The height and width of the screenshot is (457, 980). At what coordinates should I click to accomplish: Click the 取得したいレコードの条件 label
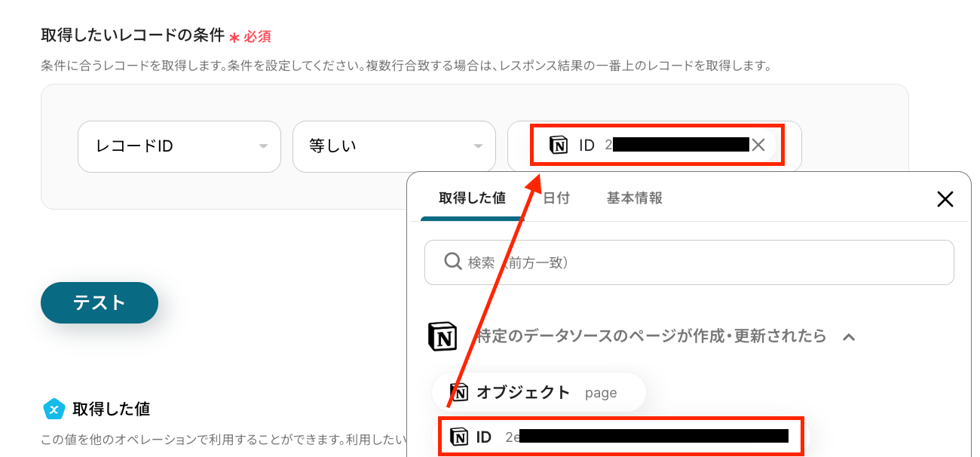click(133, 35)
